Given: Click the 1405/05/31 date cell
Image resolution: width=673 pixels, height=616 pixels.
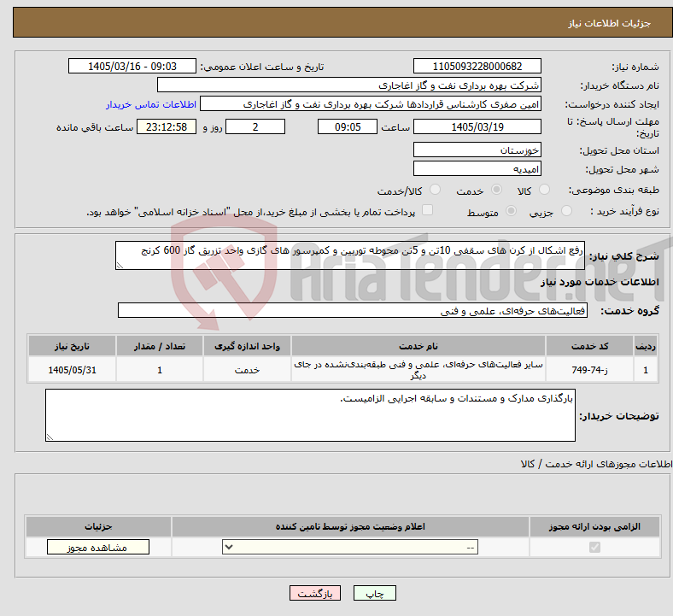Looking at the screenshot, I should pyautogui.click(x=72, y=370).
